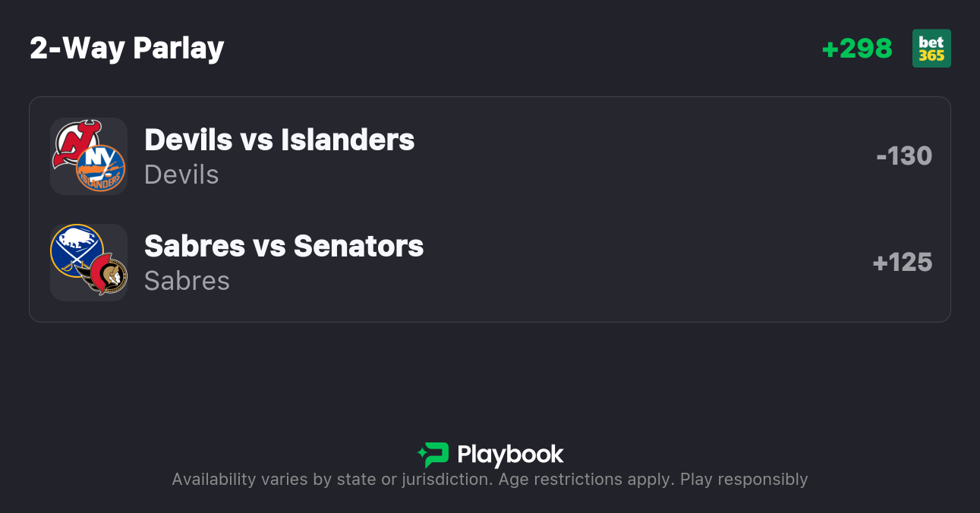This screenshot has width=980, height=513.
Task: Click the 'Play responsibly' text
Action: click(744, 480)
